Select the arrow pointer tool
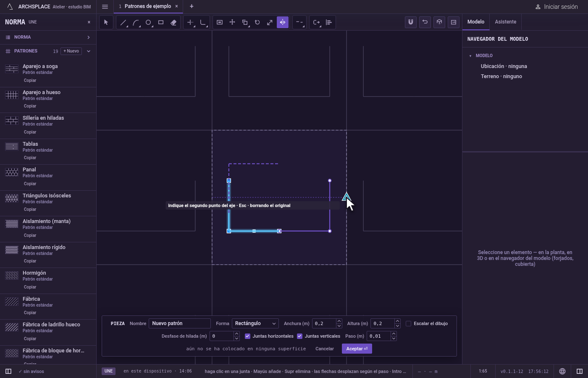 [106, 22]
